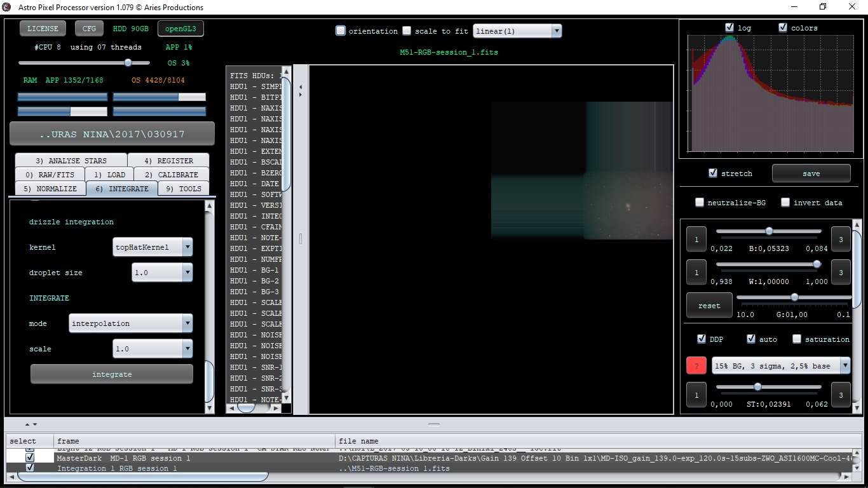Expand the DDP preset '15% BG, 3 sigma' dropdown
Viewport: 868px width, 488px height.
781,365
